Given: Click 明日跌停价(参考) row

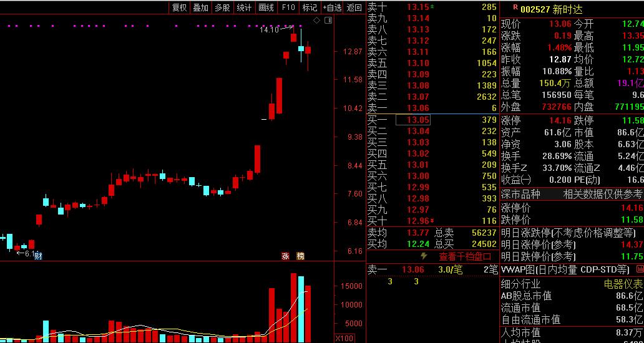Looking at the screenshot, I should coord(572,257).
